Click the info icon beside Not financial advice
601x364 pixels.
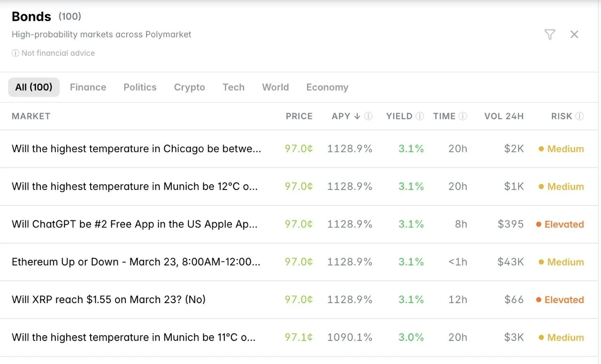15,53
